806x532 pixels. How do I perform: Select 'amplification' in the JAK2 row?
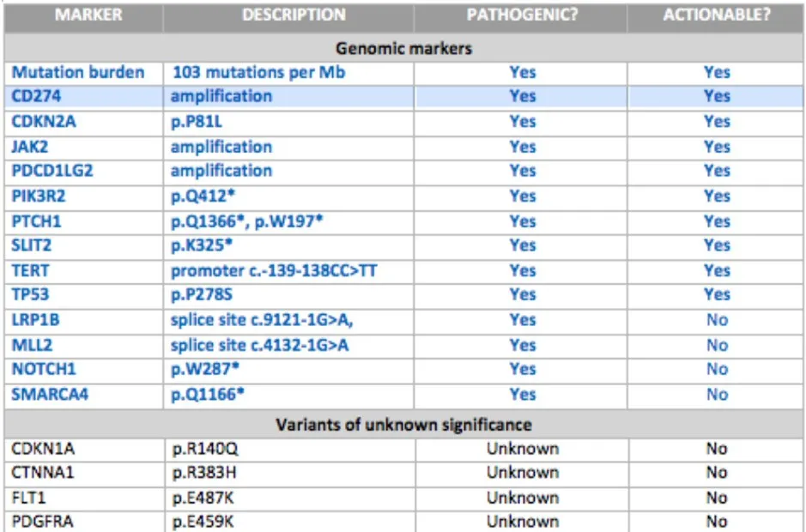221,147
